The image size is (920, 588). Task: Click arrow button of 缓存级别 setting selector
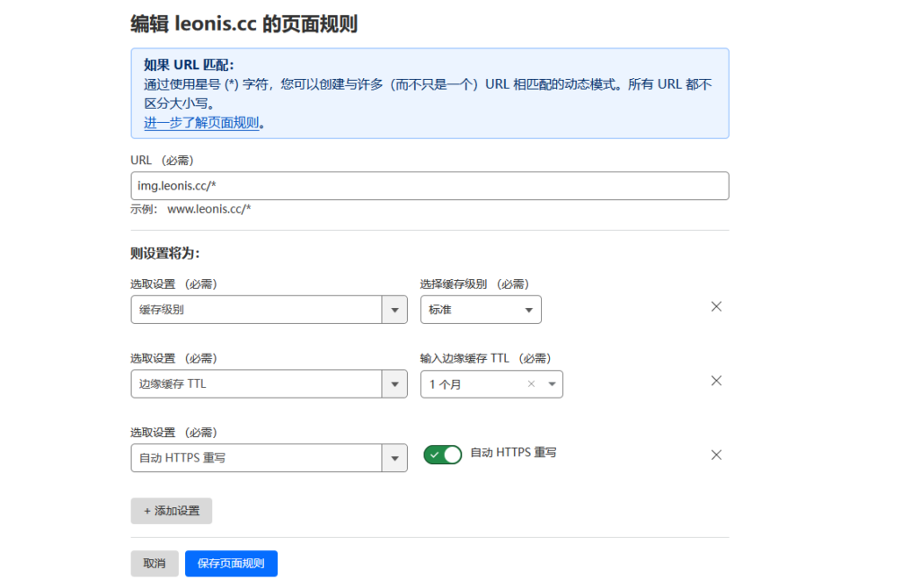pos(394,311)
